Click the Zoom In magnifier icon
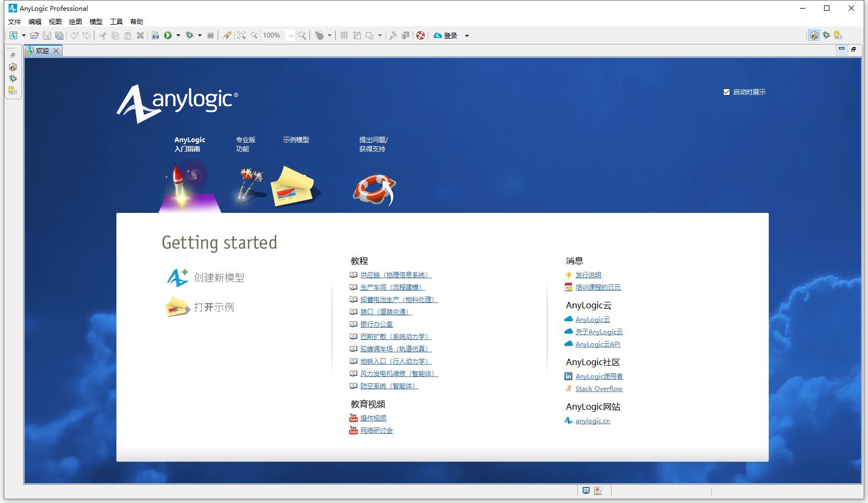 (x=303, y=35)
